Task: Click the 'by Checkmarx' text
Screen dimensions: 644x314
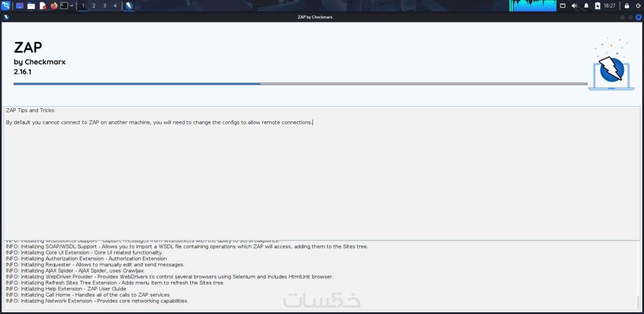Action: coord(40,62)
